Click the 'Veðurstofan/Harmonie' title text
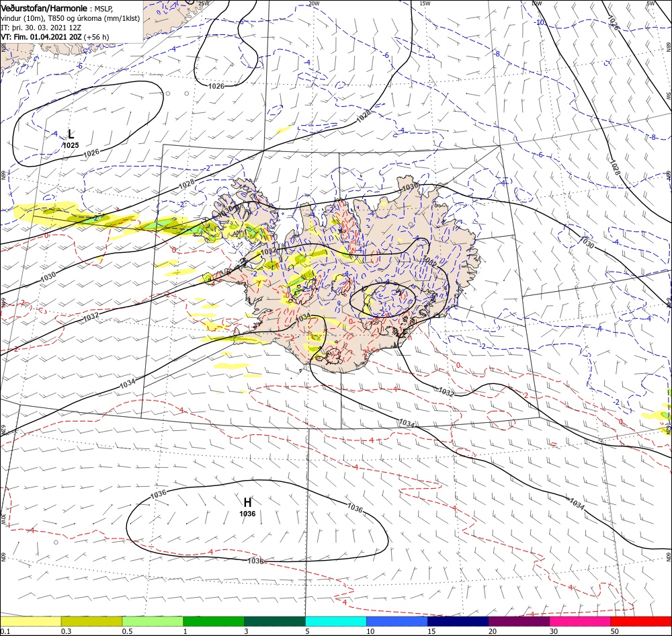Screen dimensions: 672x636 click(x=44, y=8)
